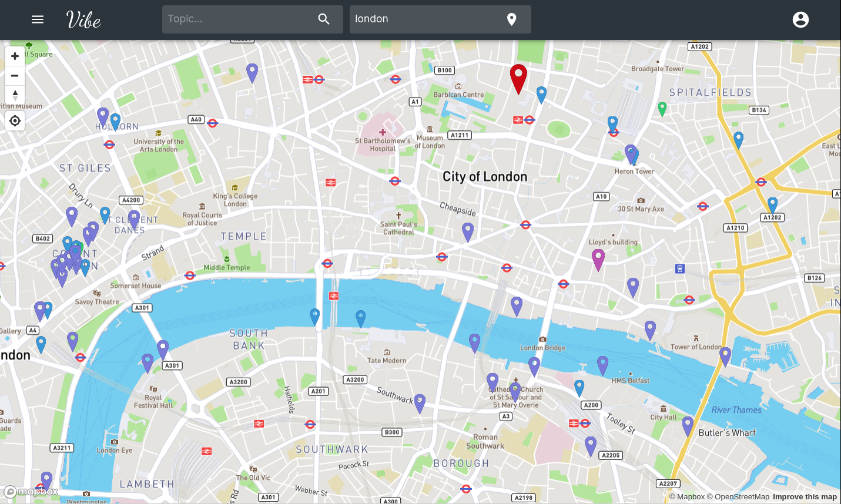Click the Vibe logo
This screenshot has width=841, height=504.
coord(83,20)
